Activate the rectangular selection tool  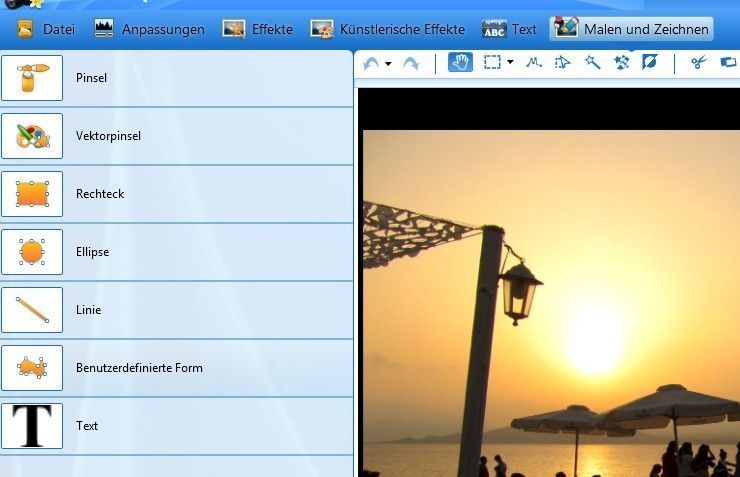point(492,63)
